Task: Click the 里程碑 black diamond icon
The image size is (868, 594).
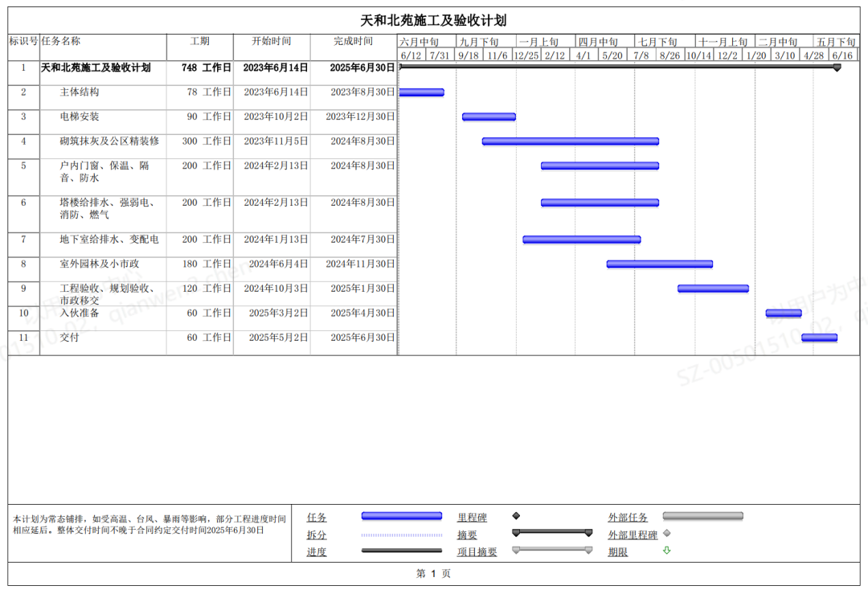Action: tap(516, 515)
